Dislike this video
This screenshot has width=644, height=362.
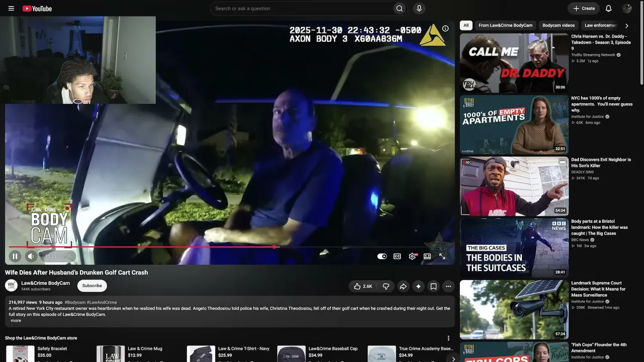[386, 287]
